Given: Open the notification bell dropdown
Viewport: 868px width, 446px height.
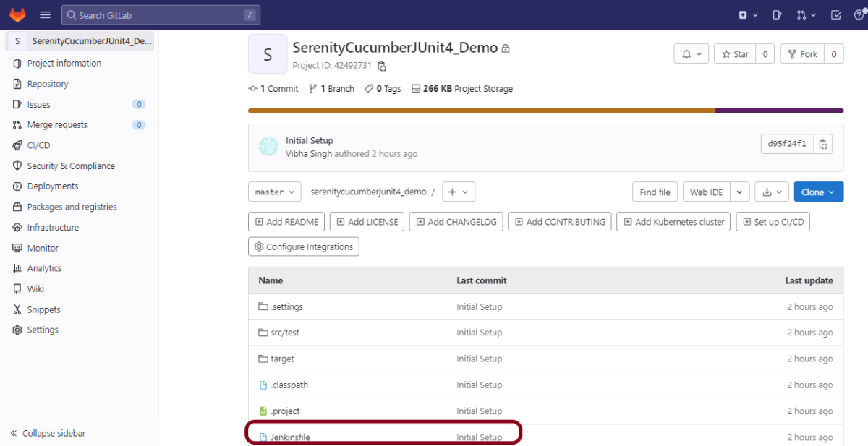Looking at the screenshot, I should (x=692, y=54).
